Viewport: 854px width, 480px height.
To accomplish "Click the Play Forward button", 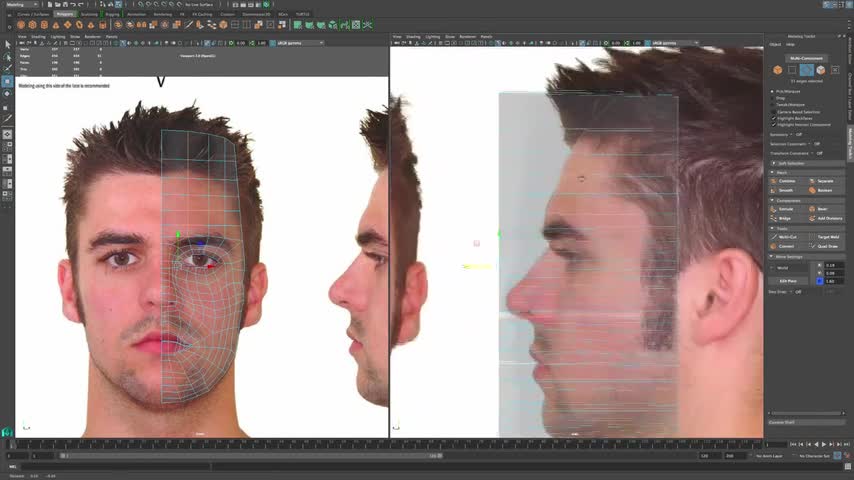I will tap(824, 445).
